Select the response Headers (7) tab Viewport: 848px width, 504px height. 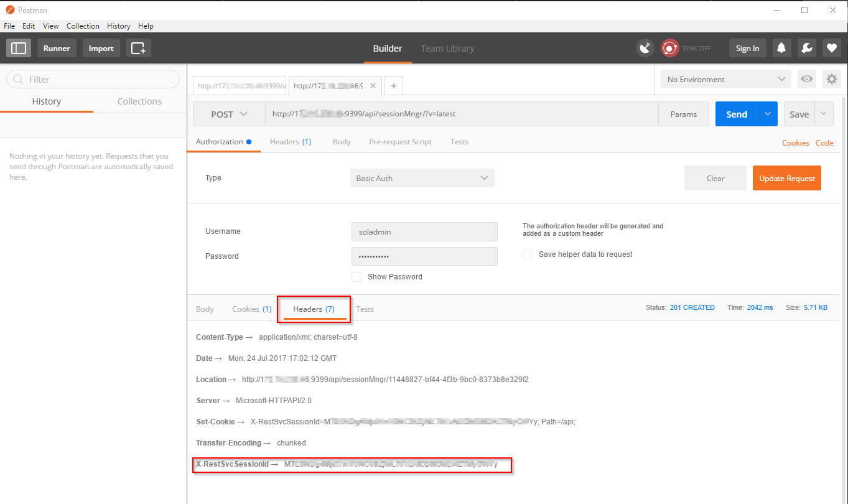point(314,309)
